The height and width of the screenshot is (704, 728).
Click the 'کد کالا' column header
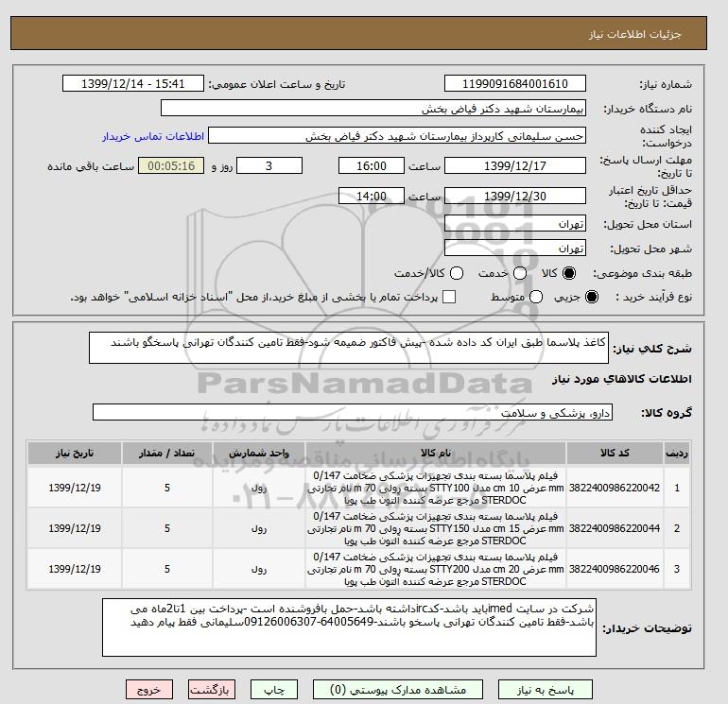(615, 453)
